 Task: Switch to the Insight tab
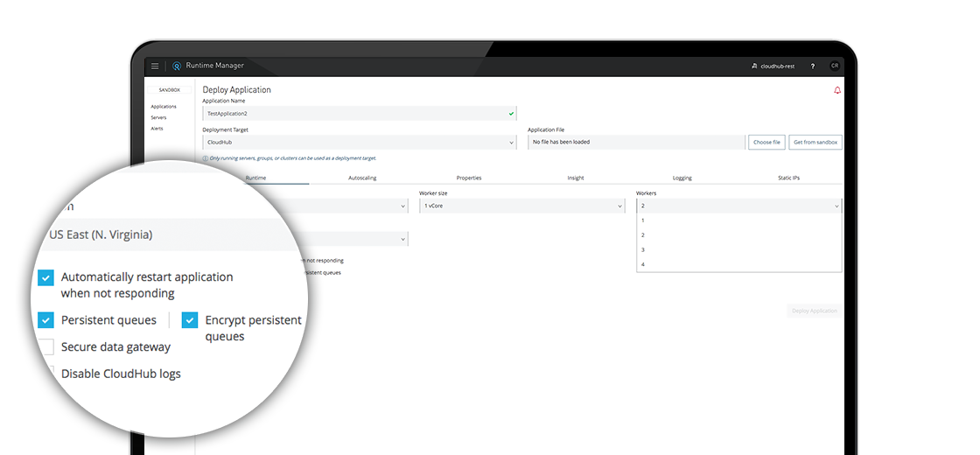(576, 178)
